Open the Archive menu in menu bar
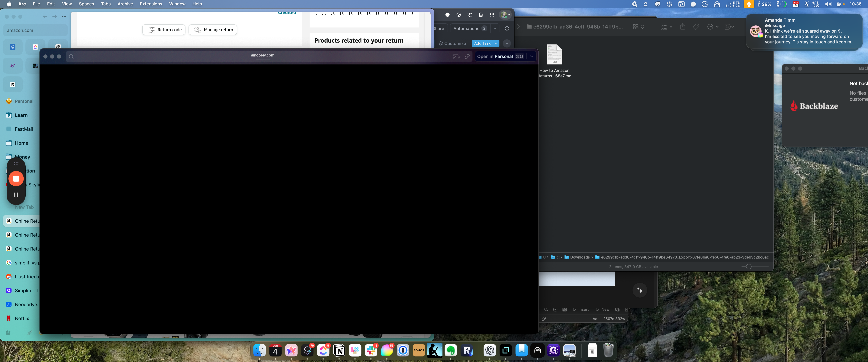 tap(125, 4)
